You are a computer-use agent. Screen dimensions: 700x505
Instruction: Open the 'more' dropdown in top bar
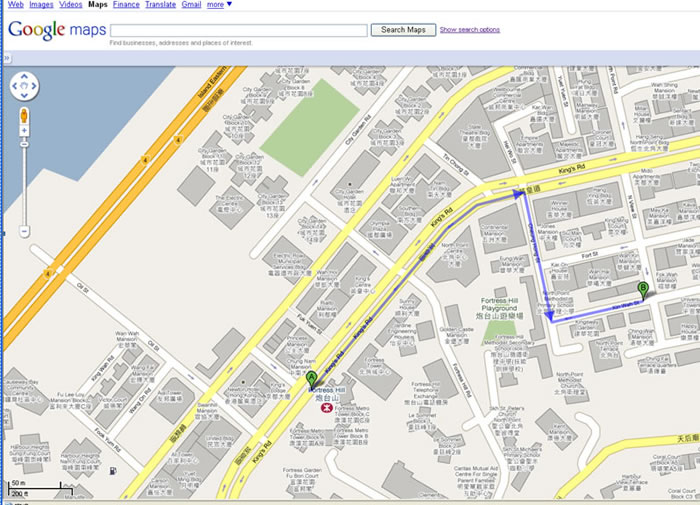(219, 5)
